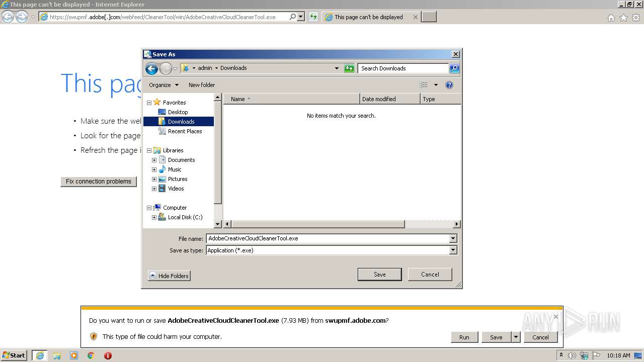The width and height of the screenshot is (644, 362).
Task: Click the address bar search magnifier icon
Action: pyautogui.click(x=293, y=17)
